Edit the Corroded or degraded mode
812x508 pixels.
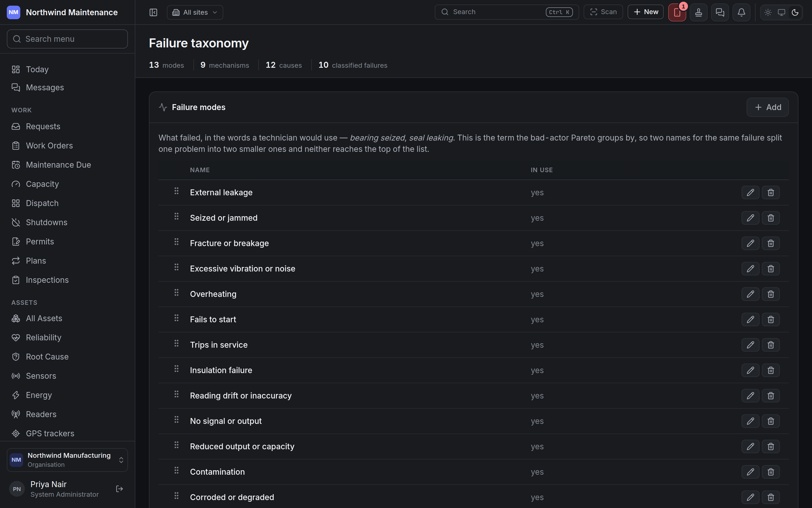point(751,497)
